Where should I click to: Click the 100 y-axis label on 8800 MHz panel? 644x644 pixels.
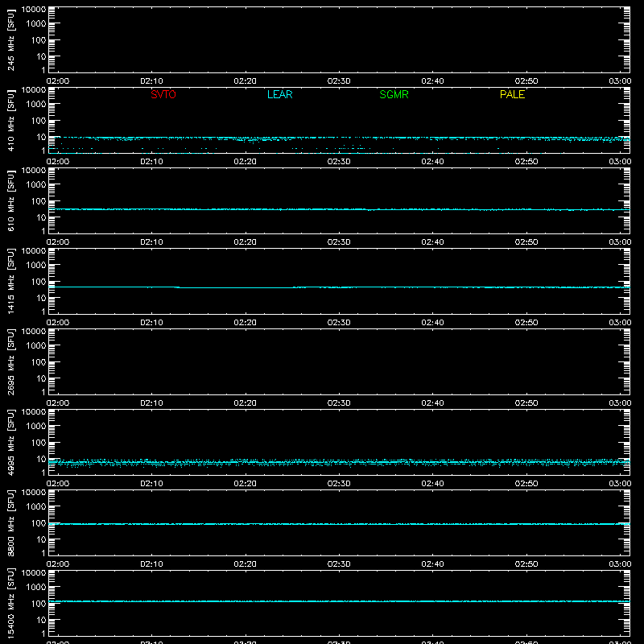coord(39,523)
